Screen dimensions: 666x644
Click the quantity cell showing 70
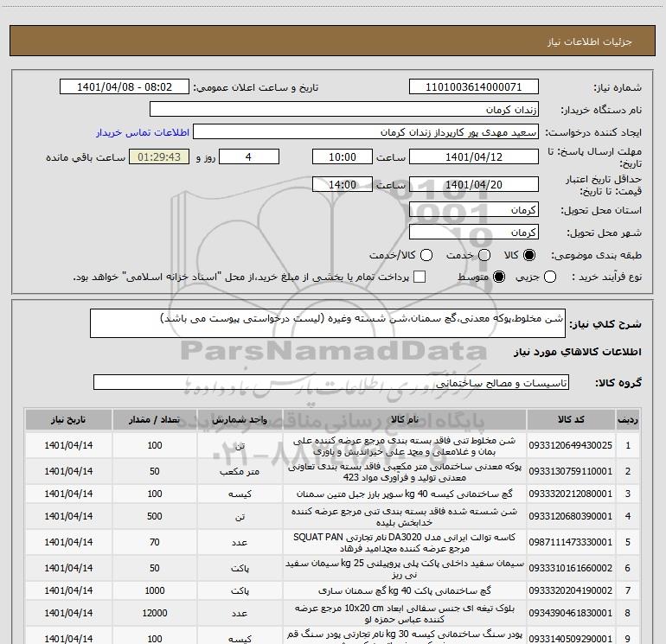155,542
